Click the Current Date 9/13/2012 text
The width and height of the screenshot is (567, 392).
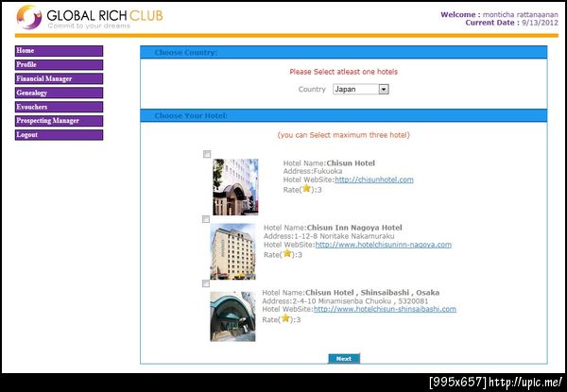coord(511,23)
